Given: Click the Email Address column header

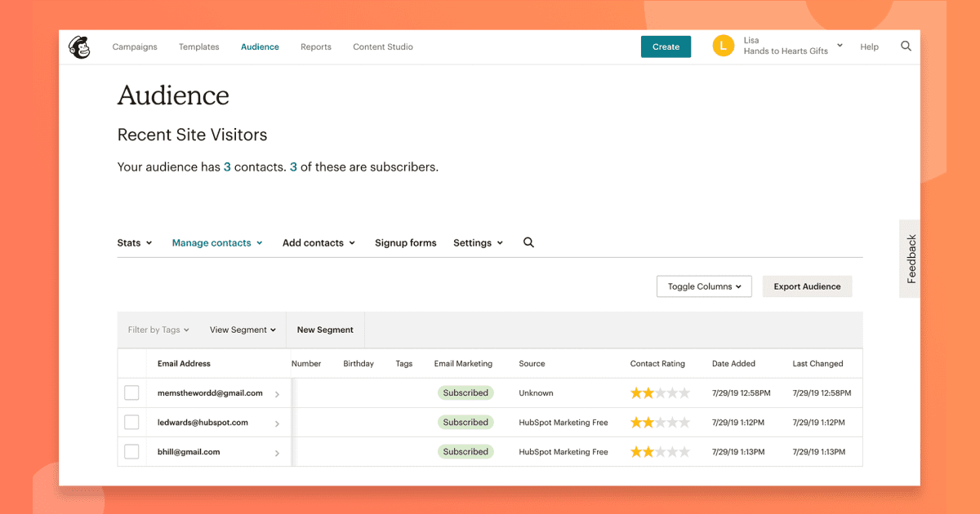Looking at the screenshot, I should (184, 364).
